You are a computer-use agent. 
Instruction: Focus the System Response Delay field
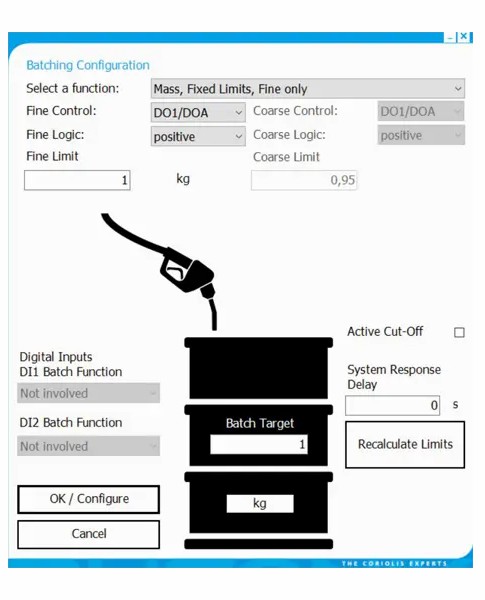coord(392,405)
